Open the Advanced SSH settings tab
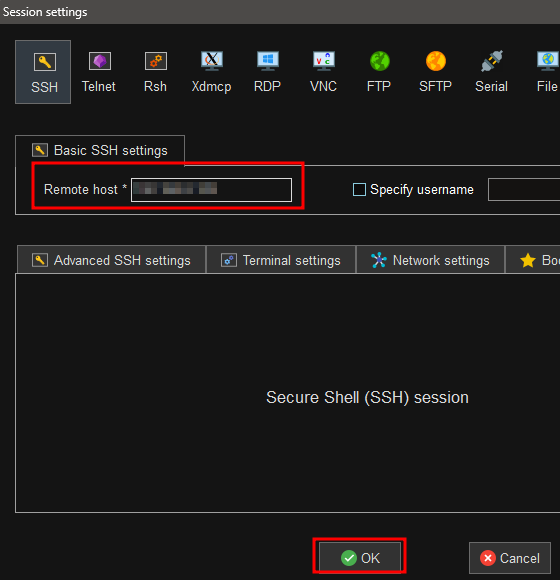The width and height of the screenshot is (560, 580). pyautogui.click(x=111, y=260)
